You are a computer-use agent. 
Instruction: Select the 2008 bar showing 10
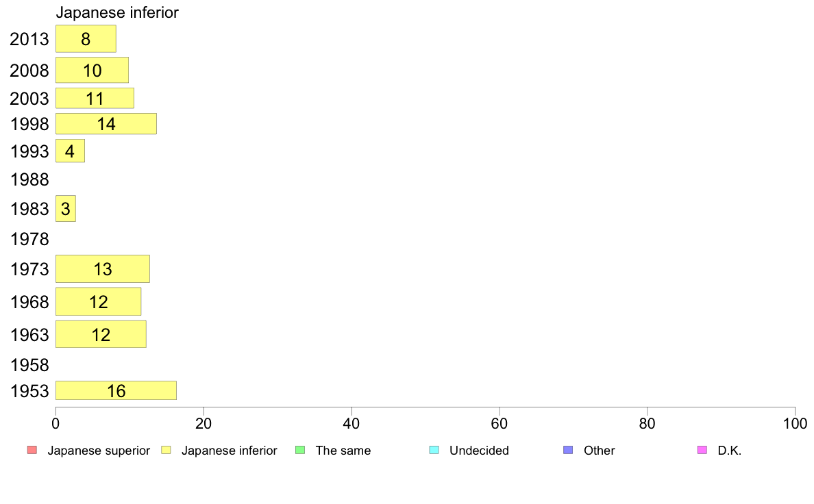[x=92, y=70]
